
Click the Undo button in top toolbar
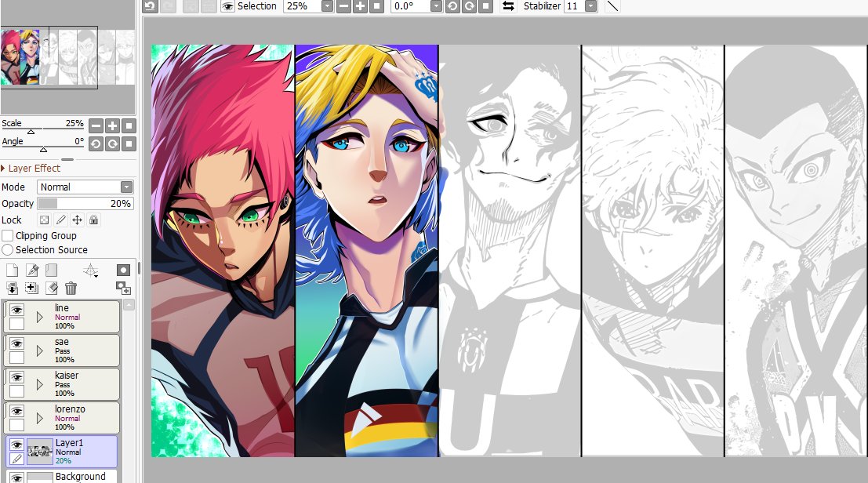click(x=150, y=6)
